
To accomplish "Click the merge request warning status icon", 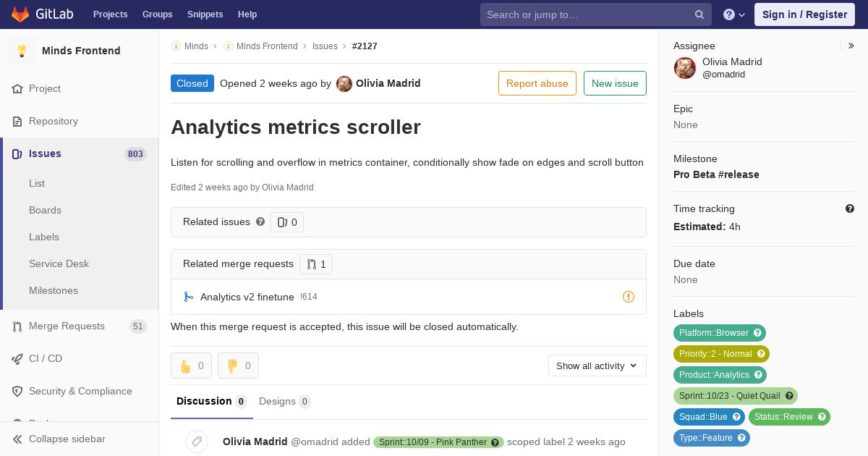I will point(629,297).
